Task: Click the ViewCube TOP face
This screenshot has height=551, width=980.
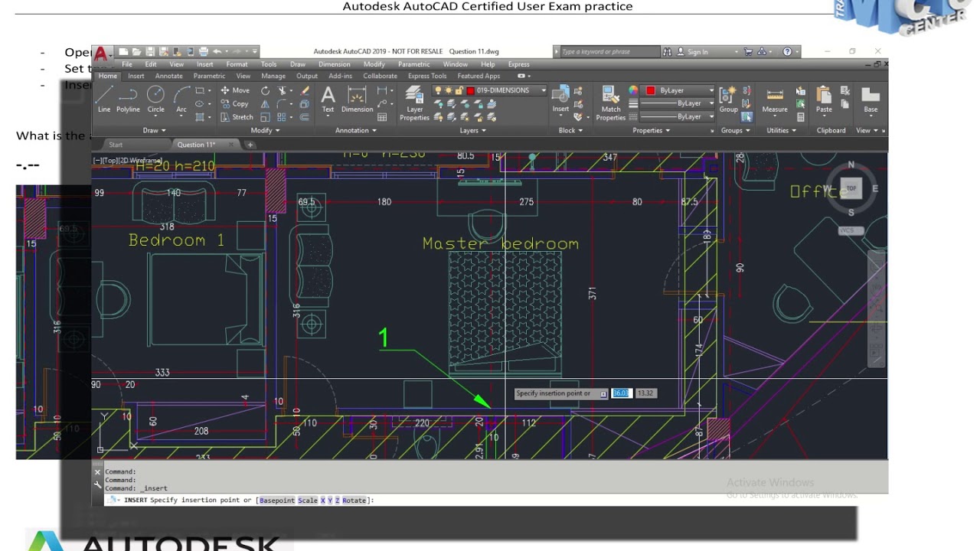Action: [851, 188]
